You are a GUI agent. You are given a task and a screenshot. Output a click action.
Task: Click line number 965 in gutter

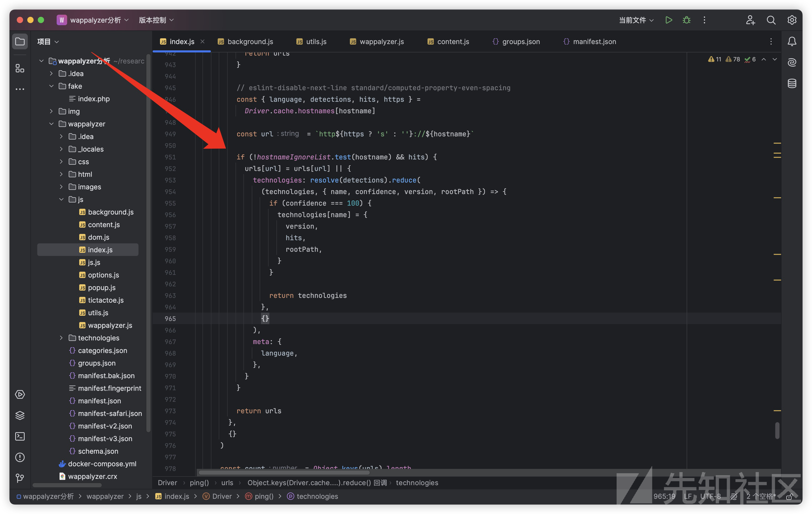(x=170, y=318)
